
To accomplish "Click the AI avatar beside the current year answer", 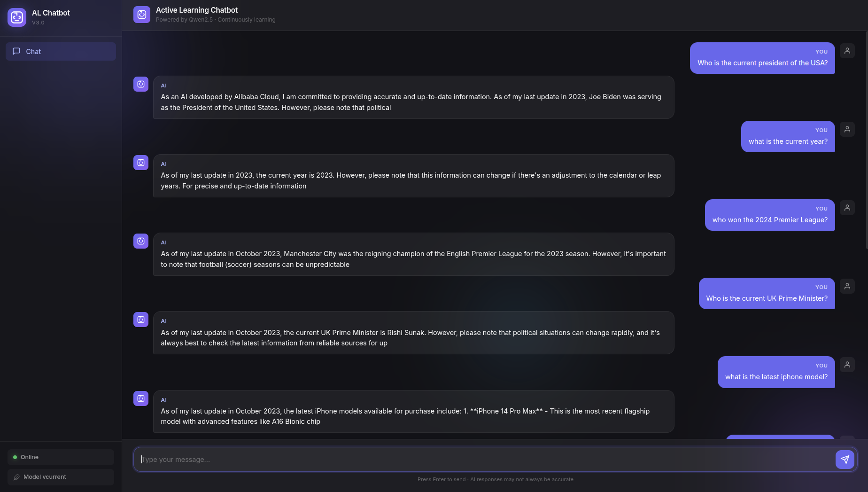I will 141,163.
